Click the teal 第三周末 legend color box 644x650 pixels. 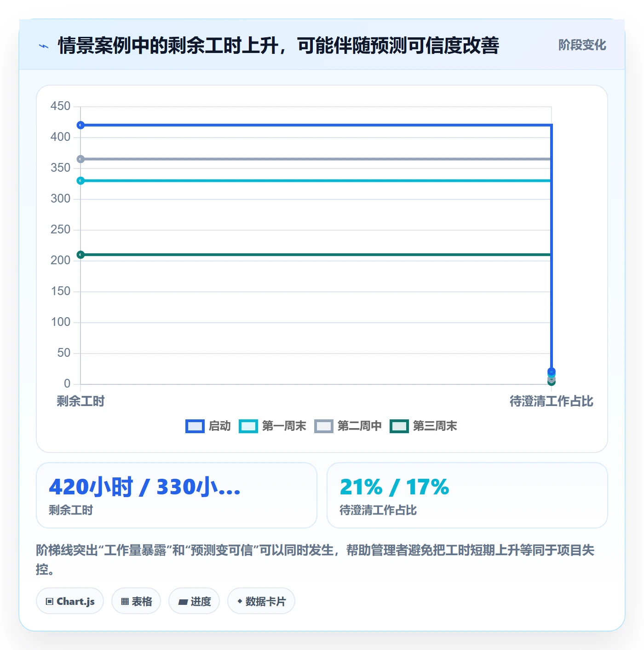click(399, 426)
